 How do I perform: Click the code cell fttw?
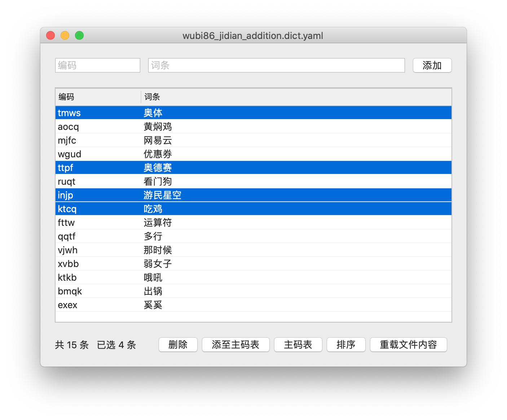pos(66,223)
